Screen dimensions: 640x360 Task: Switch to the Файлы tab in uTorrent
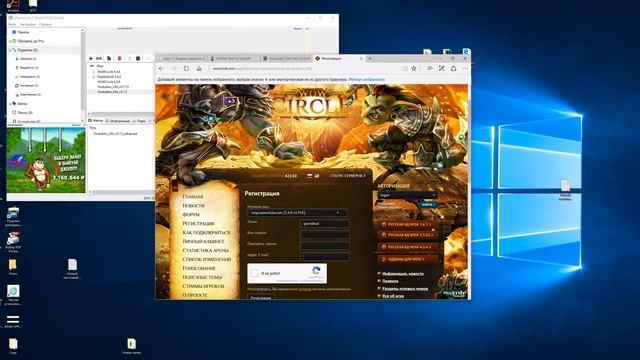pos(96,121)
